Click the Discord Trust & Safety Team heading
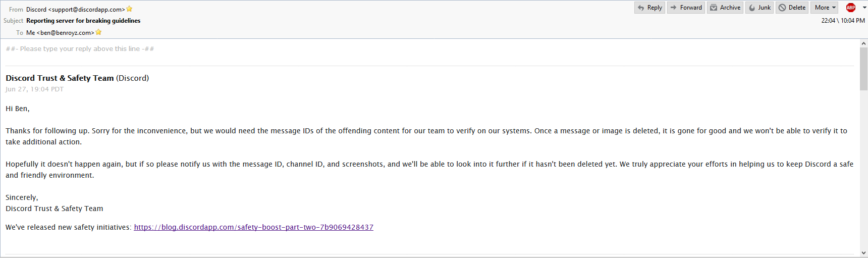This screenshot has height=258, width=868. tap(60, 78)
